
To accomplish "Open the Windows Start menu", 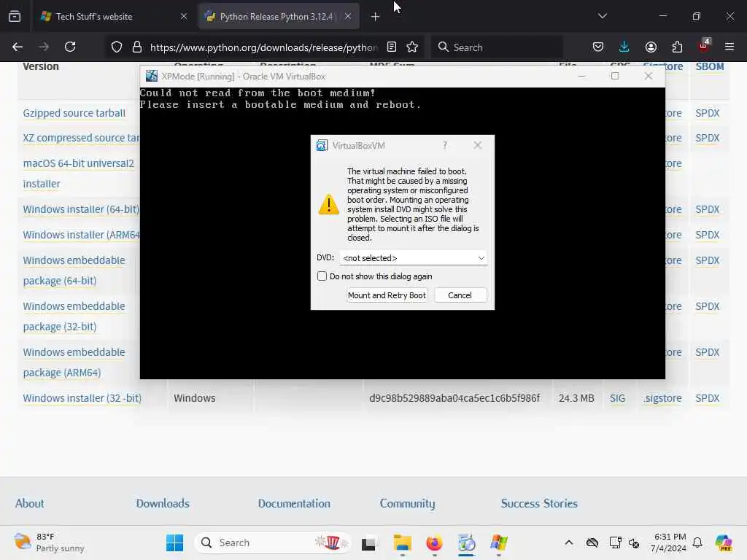I will (x=174, y=542).
